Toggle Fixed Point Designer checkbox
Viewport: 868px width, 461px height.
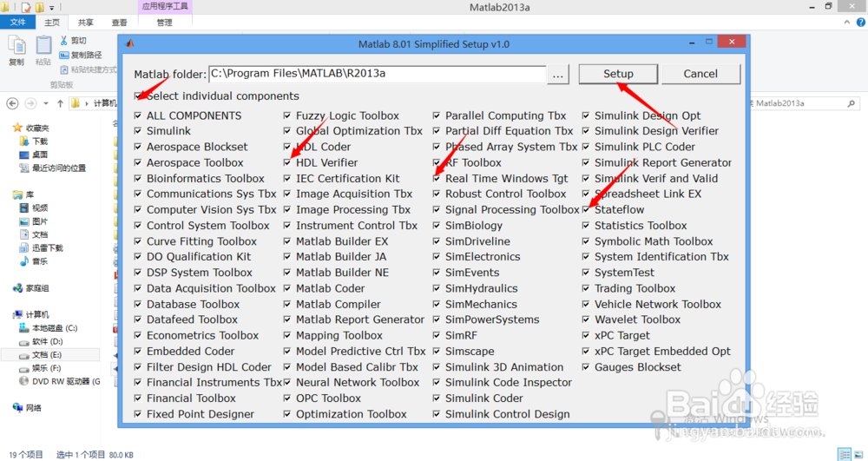point(138,414)
